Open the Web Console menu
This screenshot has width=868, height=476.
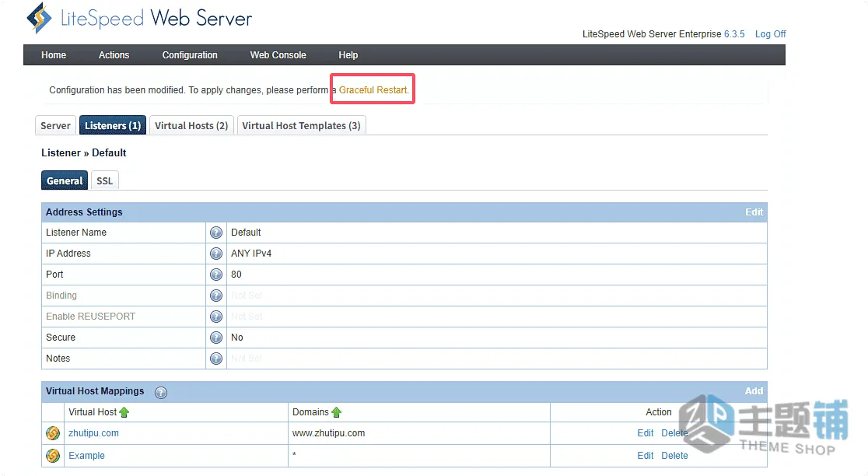pyautogui.click(x=278, y=55)
